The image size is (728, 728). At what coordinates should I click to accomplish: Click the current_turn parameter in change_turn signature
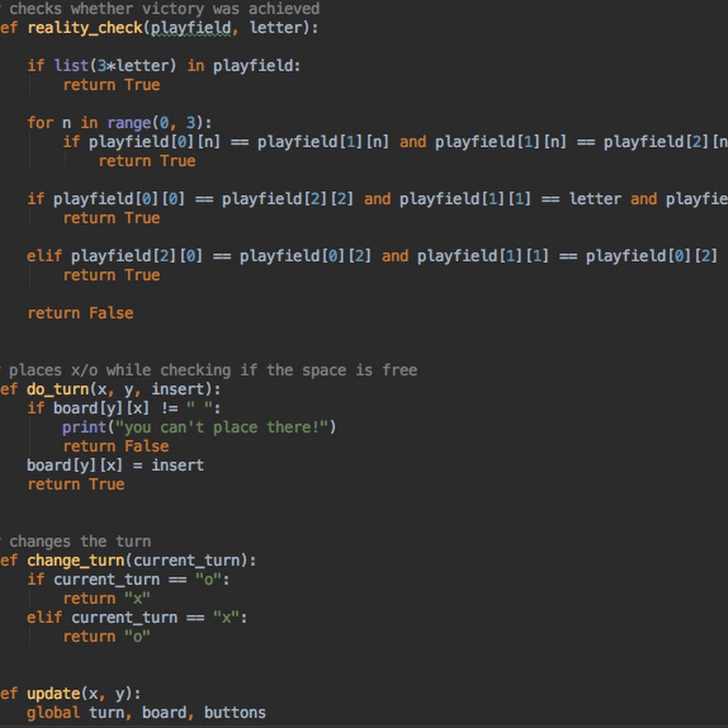187,561
